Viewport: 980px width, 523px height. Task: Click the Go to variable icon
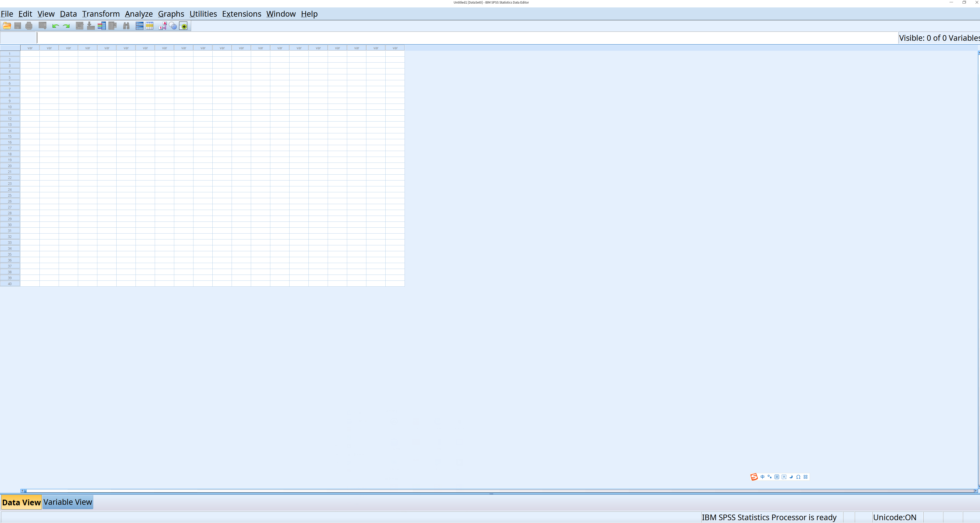click(x=91, y=25)
